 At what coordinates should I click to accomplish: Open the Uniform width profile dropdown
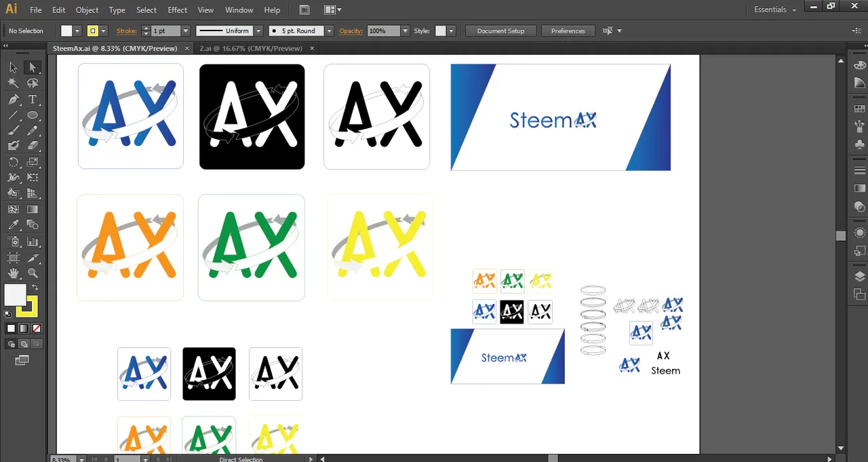click(x=258, y=31)
